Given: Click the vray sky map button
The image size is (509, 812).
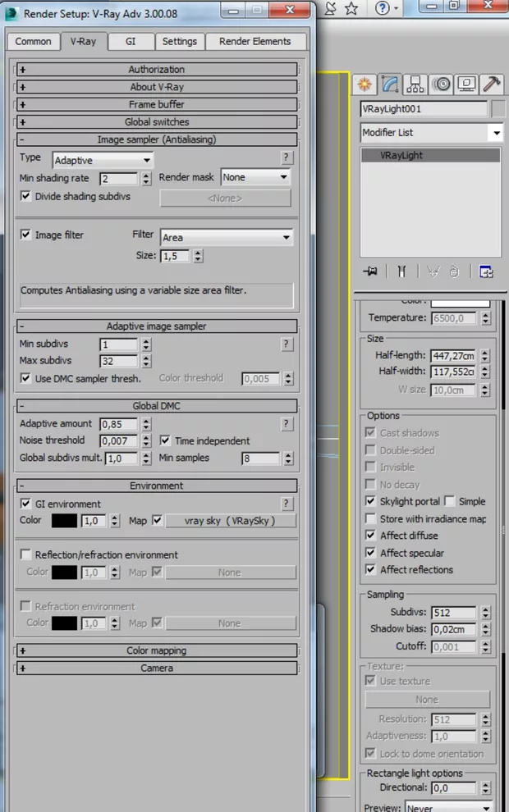Looking at the screenshot, I should click(230, 521).
